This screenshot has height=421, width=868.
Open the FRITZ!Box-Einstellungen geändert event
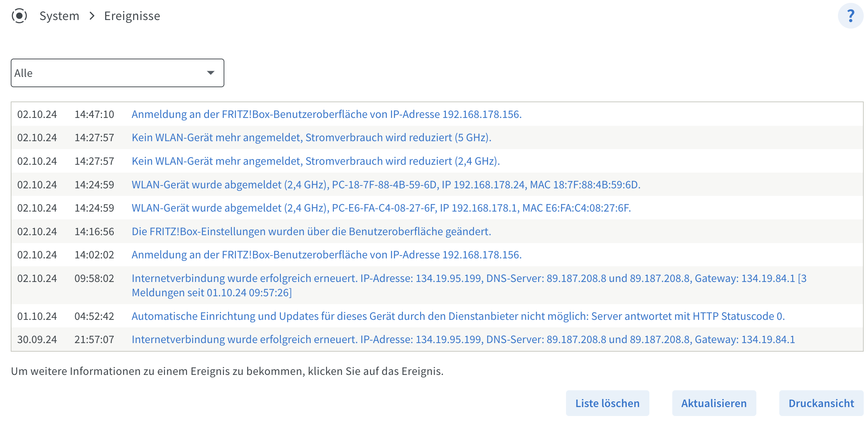point(311,232)
